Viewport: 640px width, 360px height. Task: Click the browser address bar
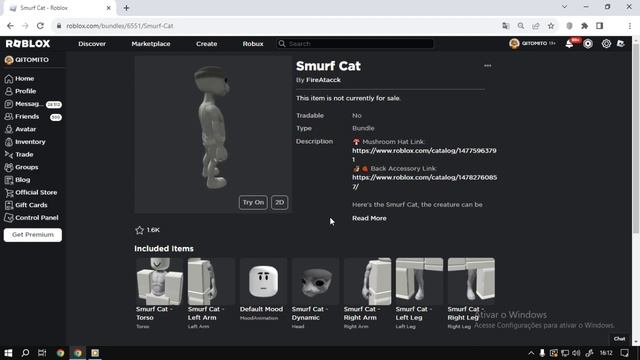278,26
